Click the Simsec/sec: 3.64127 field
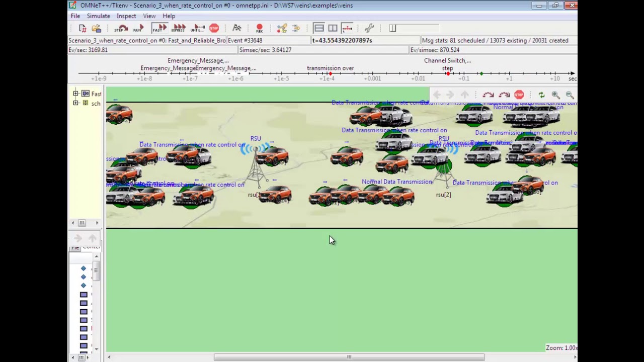Viewport: 644px width, 362px height. [323, 50]
